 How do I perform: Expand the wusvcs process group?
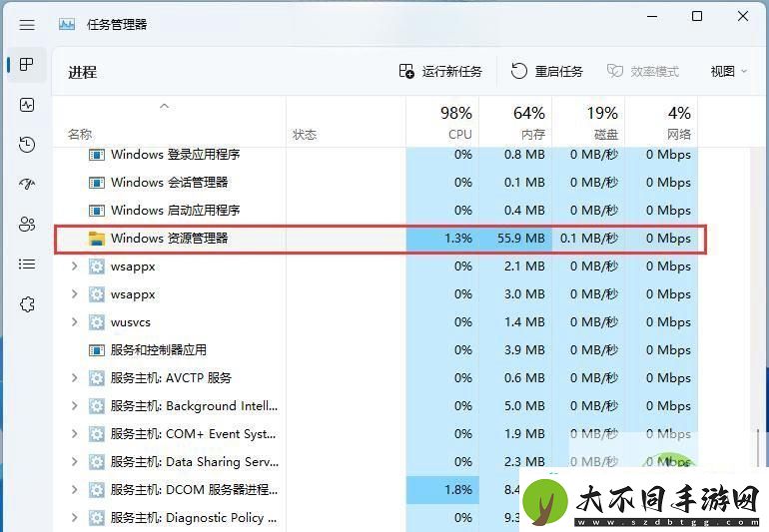point(75,322)
